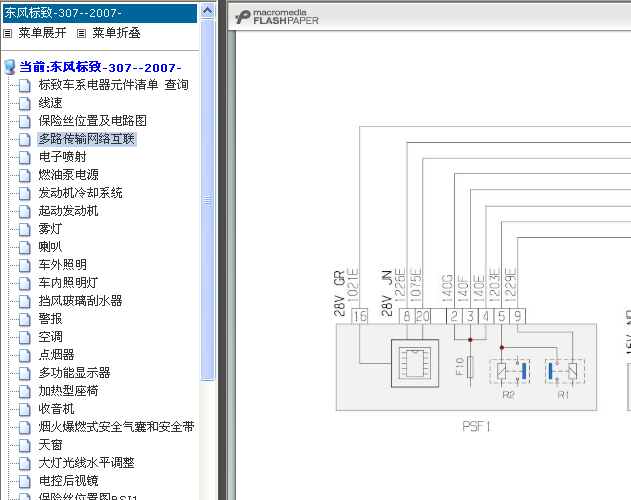
Task: Open the 点烟器 entry
Action: (56, 355)
